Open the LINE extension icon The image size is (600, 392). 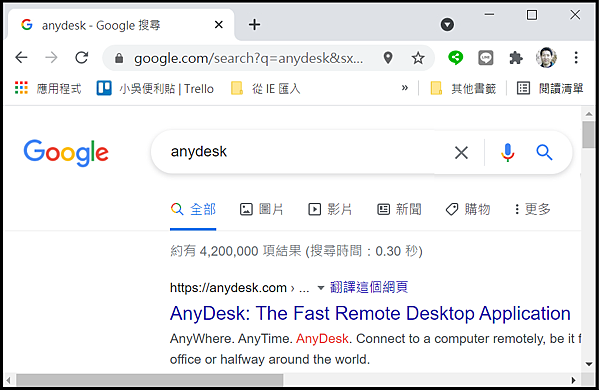(x=486, y=58)
